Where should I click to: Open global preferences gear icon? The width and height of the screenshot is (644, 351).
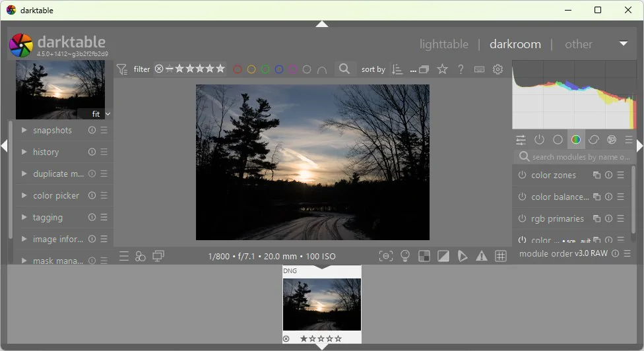click(x=498, y=69)
